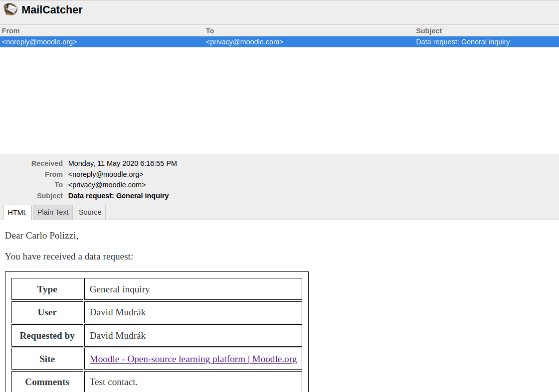
Task: Click the User value 'David Mudrák'
Action: [193, 312]
